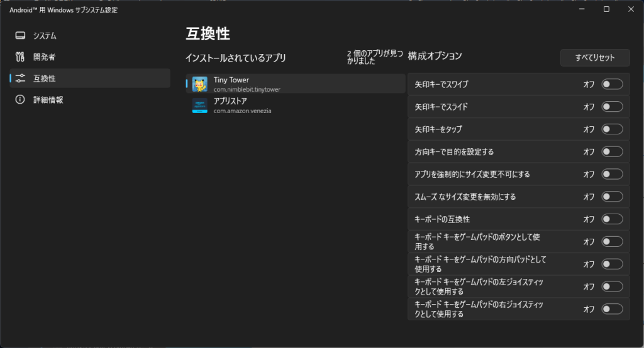Click the 互換性 page heading
This screenshot has height=348, width=644.
(208, 34)
